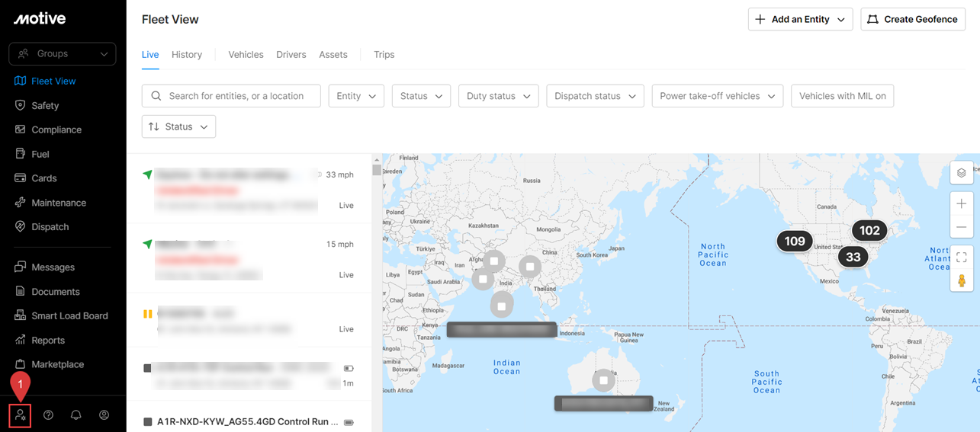Click the Create Geofence button
Image resolution: width=980 pixels, height=432 pixels.
click(913, 20)
